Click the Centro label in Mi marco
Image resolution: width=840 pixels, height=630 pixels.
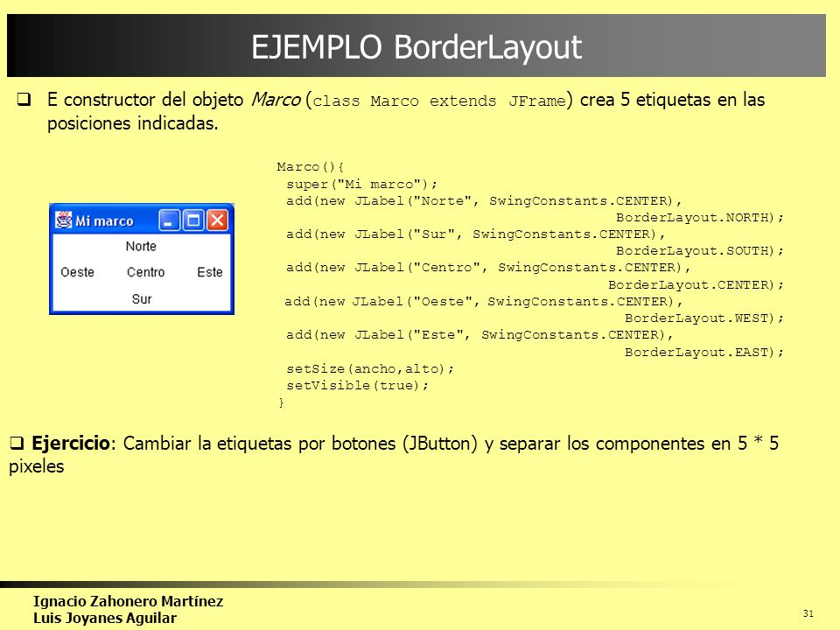146,272
